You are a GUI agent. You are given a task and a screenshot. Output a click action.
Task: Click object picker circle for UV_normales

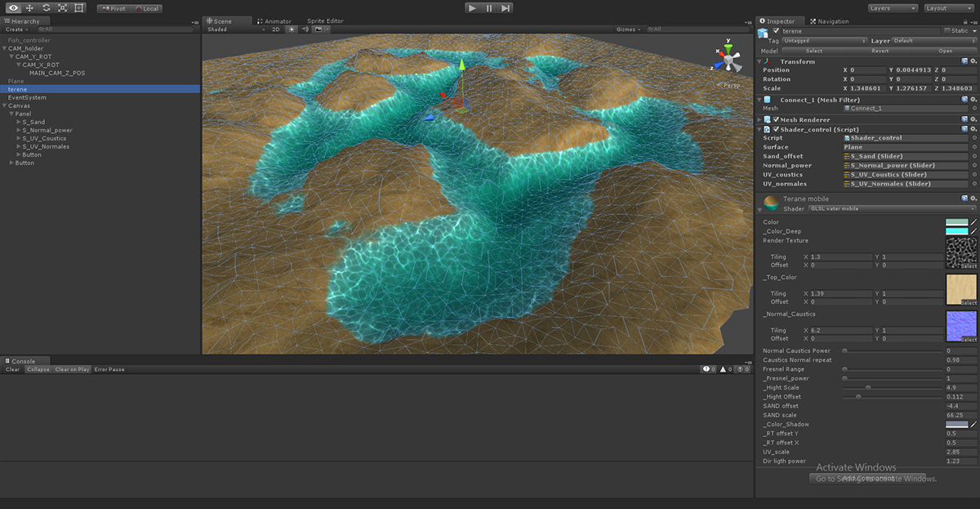click(974, 184)
